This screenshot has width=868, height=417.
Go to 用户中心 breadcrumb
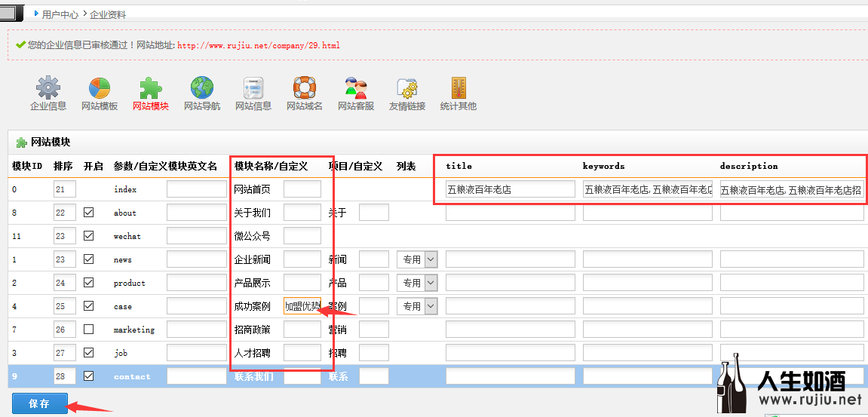(60, 14)
